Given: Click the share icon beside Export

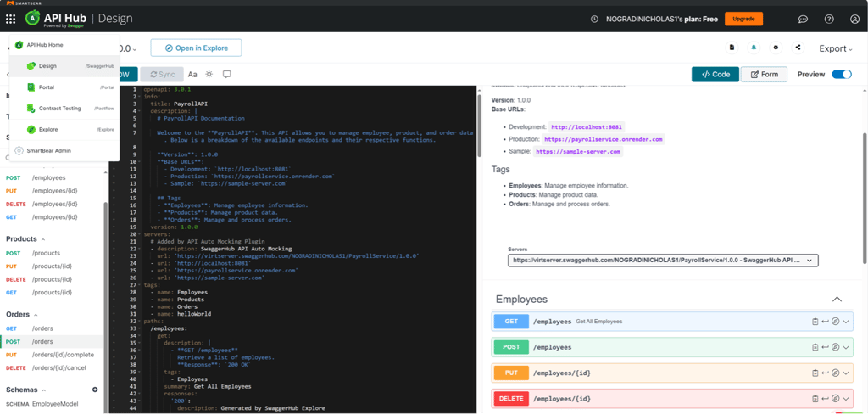Looking at the screenshot, I should click(798, 48).
